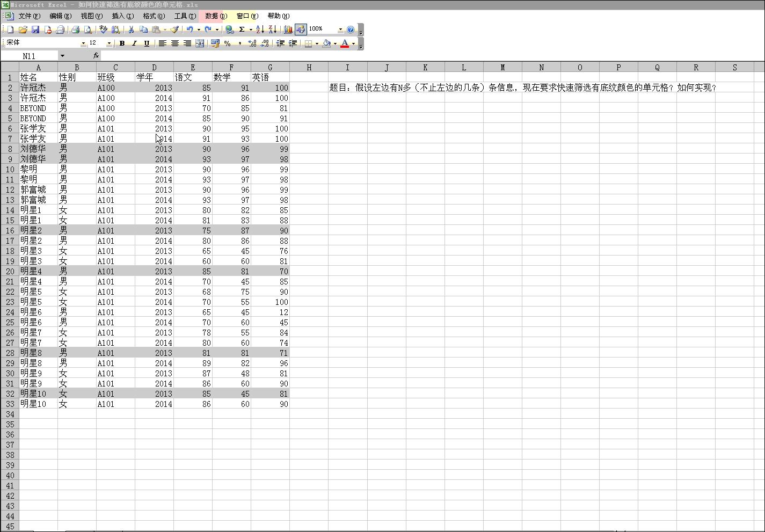Toggle italic formatting
Image resolution: width=765 pixels, height=532 pixels.
tap(134, 43)
